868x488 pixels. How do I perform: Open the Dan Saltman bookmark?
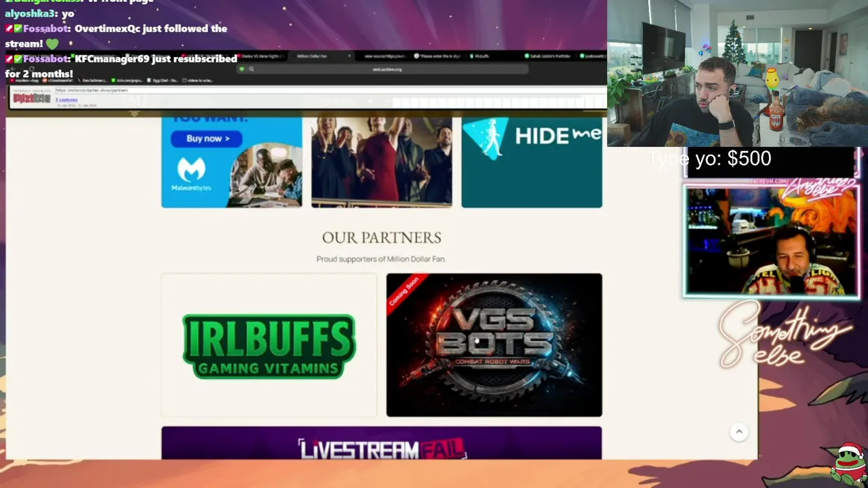tap(92, 81)
